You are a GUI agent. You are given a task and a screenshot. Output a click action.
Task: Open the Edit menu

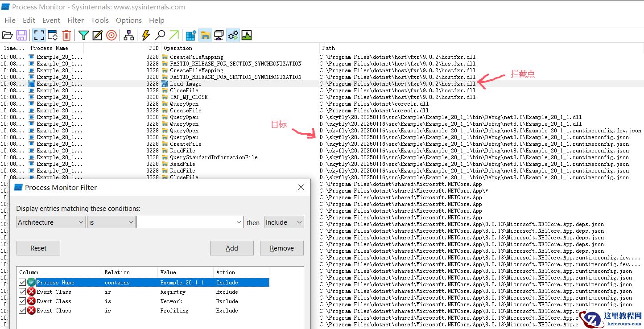[x=29, y=20]
